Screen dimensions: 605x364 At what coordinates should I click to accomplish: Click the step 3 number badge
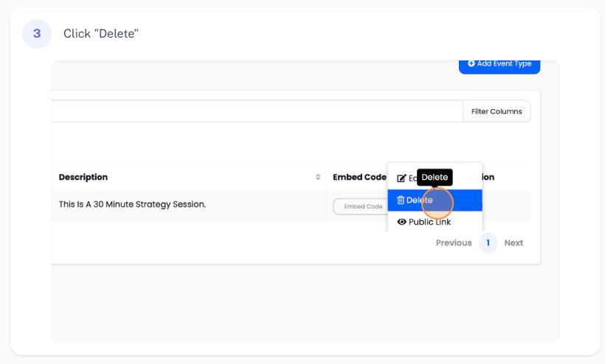(x=37, y=34)
